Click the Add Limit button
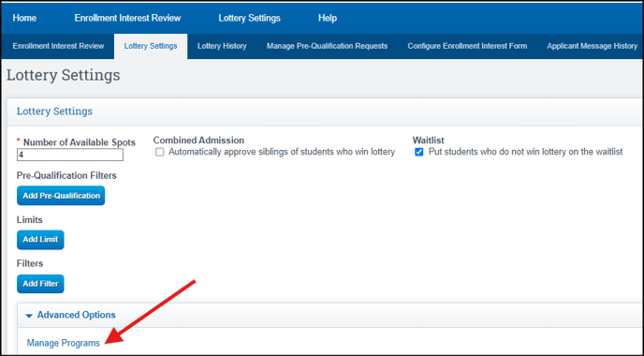This screenshot has height=356, width=644. 40,240
